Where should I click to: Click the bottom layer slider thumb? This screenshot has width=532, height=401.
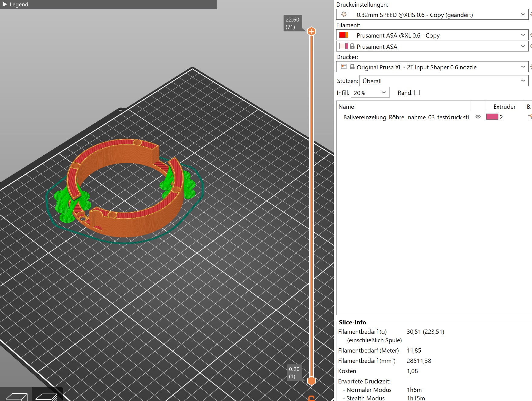(311, 381)
